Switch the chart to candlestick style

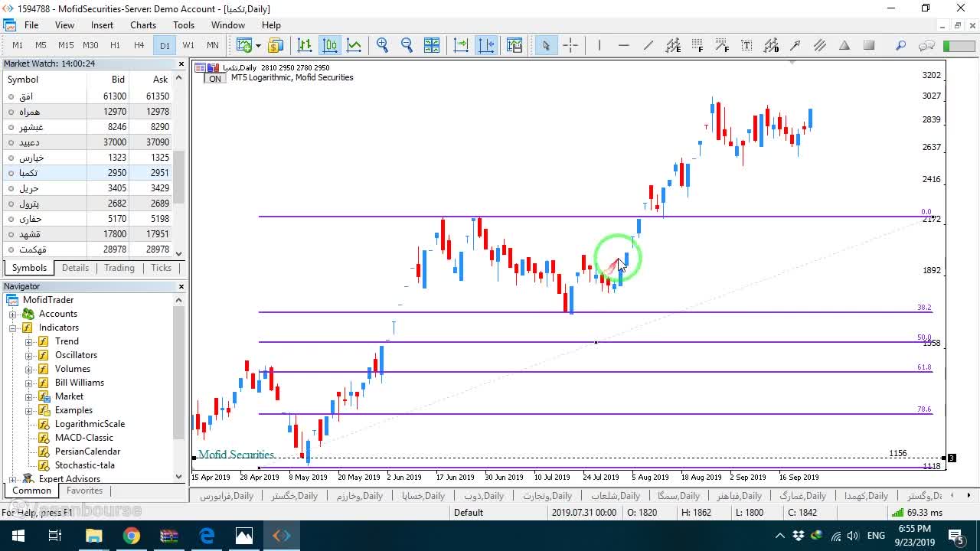coord(330,45)
